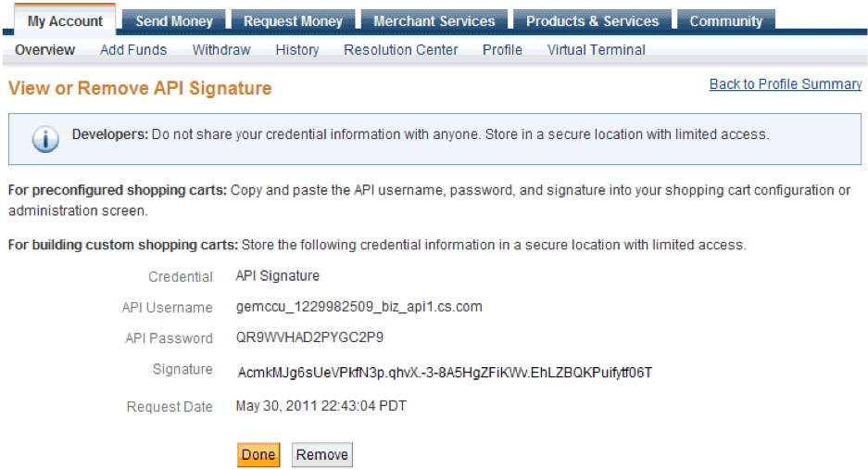Click the orange Done button
Image resolution: width=868 pixels, height=470 pixels.
(258, 454)
